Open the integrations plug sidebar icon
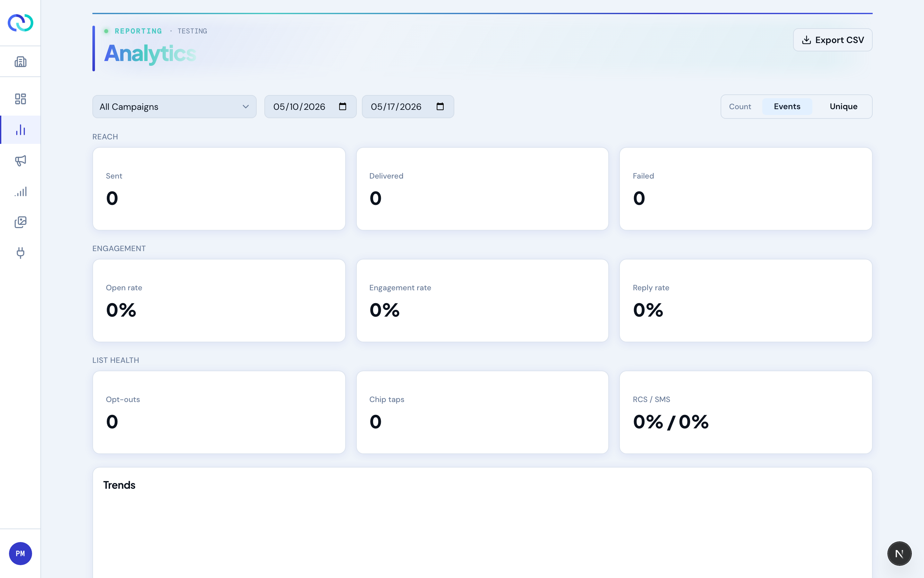 tap(20, 253)
